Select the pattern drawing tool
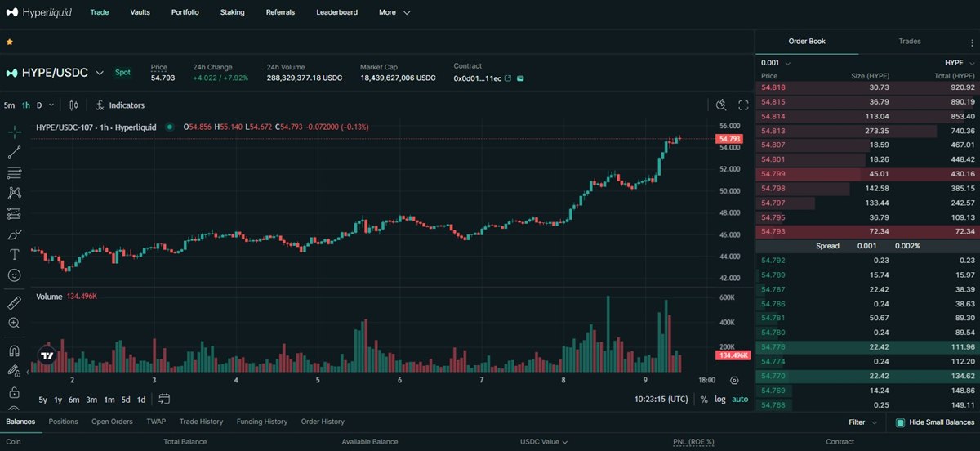The width and height of the screenshot is (980, 451). tap(14, 193)
